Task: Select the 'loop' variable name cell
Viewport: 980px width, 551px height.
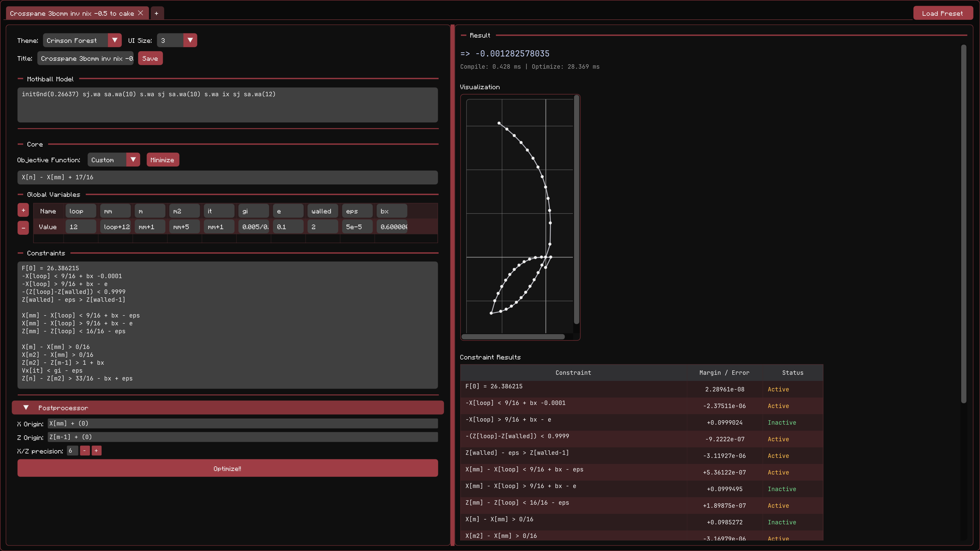Action: pyautogui.click(x=81, y=211)
